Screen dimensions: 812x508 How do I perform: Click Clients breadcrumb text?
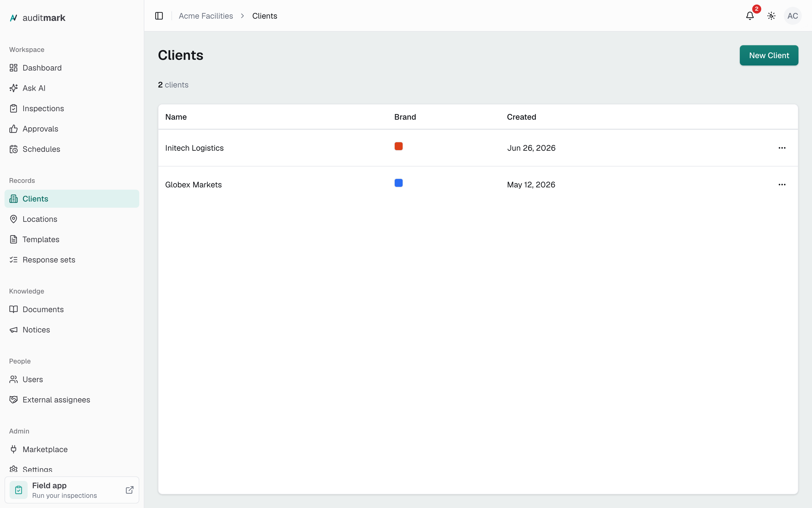tap(264, 16)
